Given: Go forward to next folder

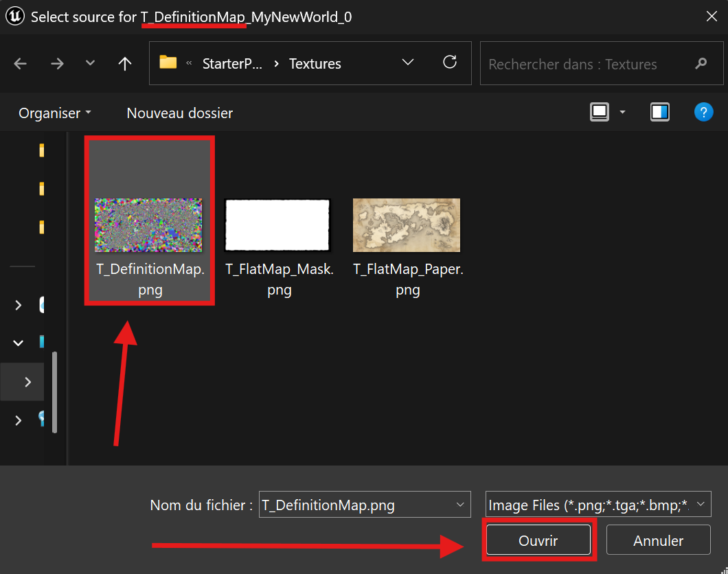Looking at the screenshot, I should click(x=57, y=64).
